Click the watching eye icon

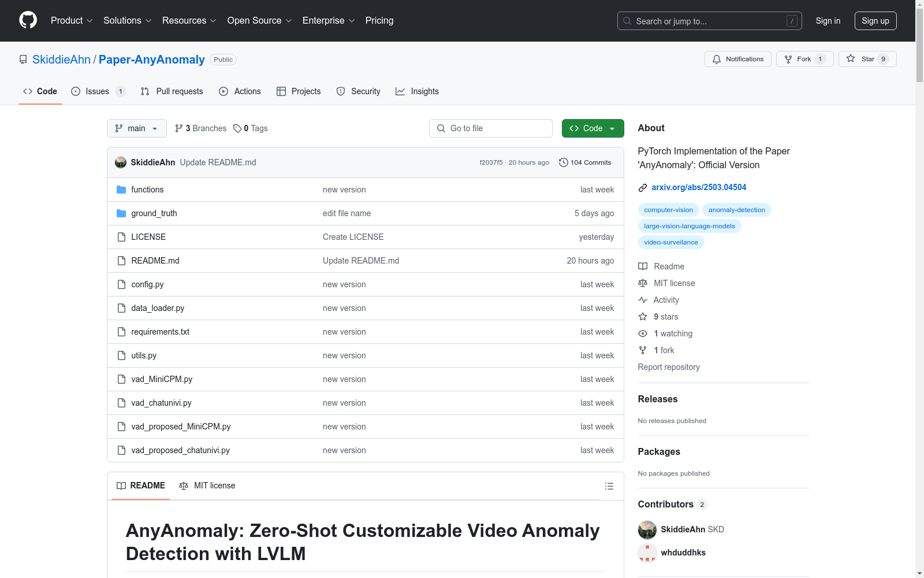(x=643, y=334)
